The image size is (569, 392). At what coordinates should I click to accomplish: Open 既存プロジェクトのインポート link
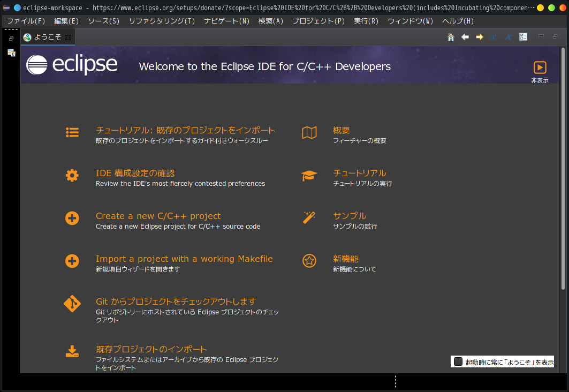[x=151, y=349]
